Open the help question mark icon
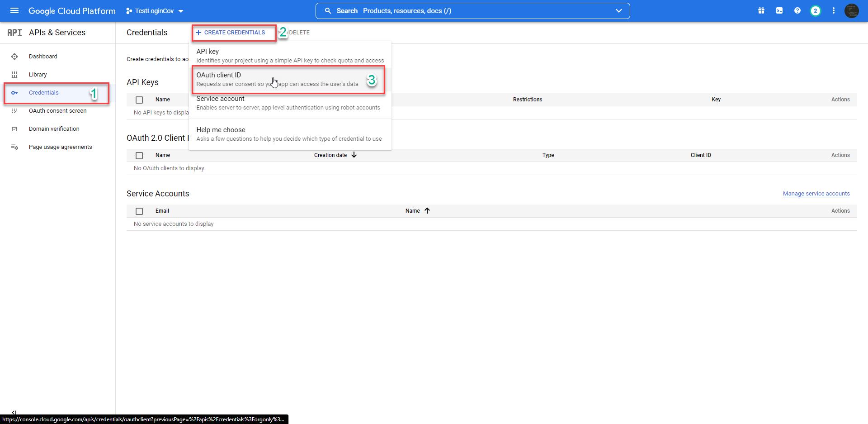 [797, 11]
